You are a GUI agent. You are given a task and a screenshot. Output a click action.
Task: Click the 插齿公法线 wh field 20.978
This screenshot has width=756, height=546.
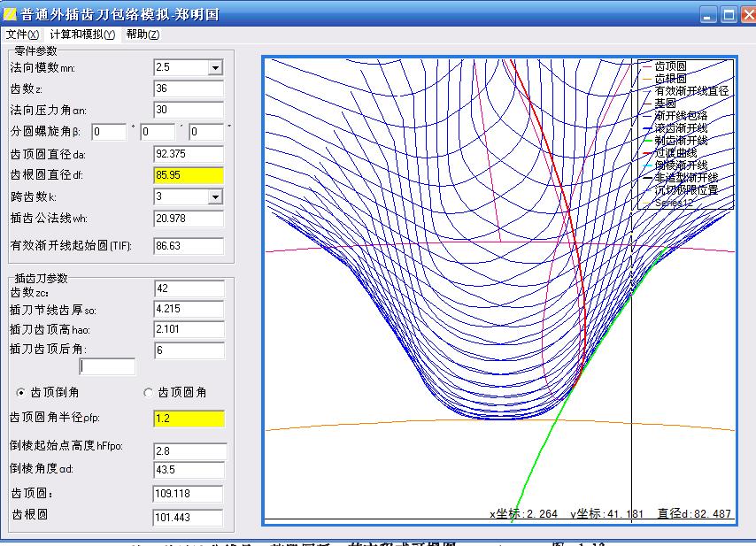(189, 219)
